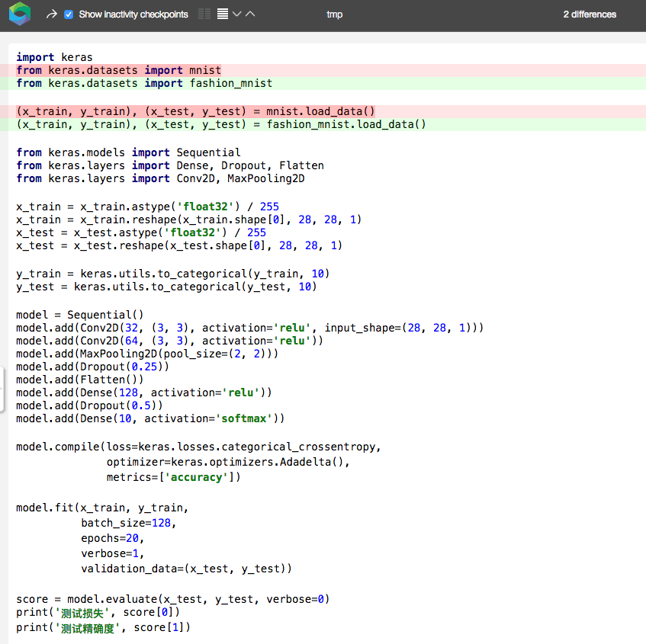Click the tmp document title
This screenshot has width=646, height=644.
334,13
